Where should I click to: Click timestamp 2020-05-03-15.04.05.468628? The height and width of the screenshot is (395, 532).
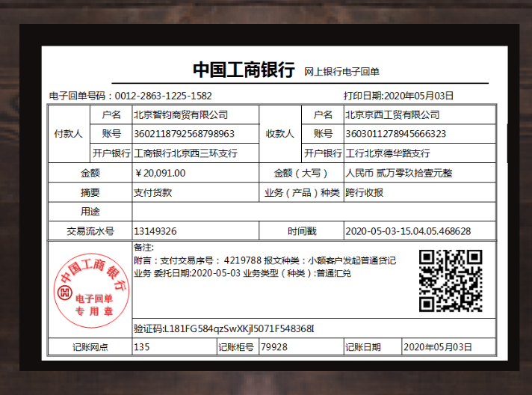coord(408,231)
